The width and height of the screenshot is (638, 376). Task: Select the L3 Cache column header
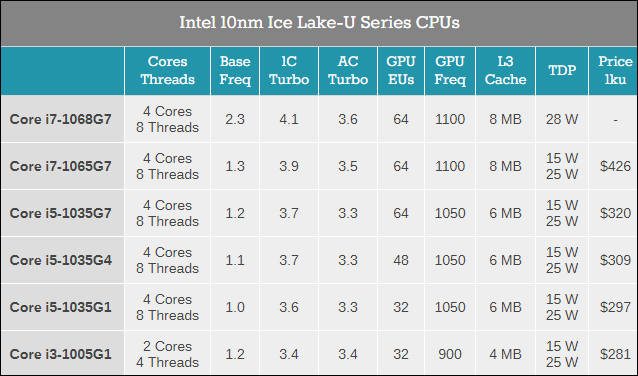[x=505, y=70]
